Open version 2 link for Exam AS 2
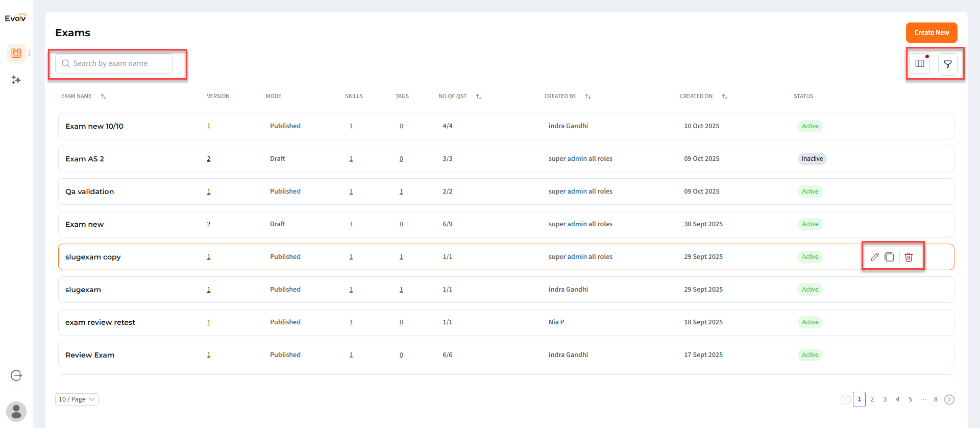The image size is (980, 428). [209, 159]
